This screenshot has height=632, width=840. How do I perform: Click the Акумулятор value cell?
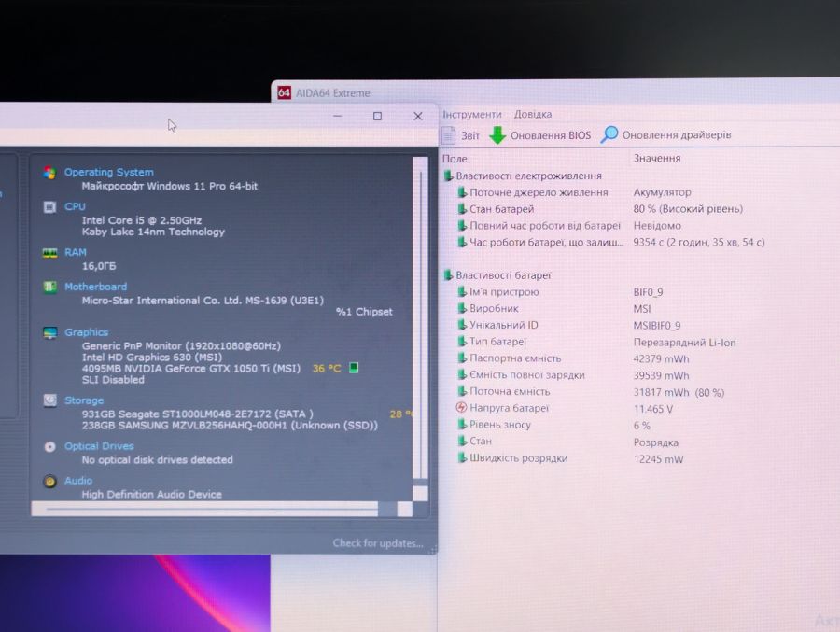662,192
